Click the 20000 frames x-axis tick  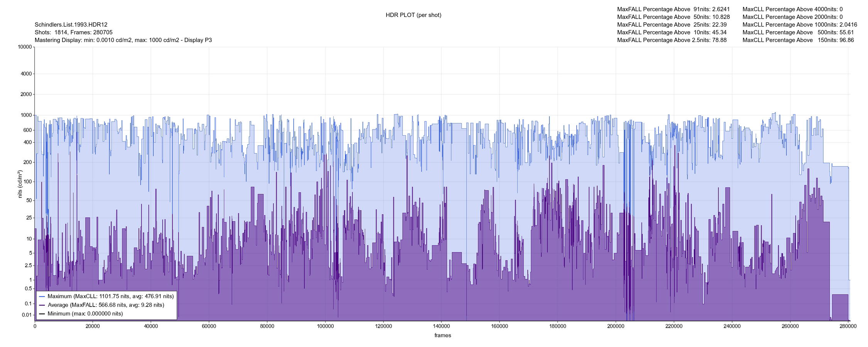(x=93, y=326)
